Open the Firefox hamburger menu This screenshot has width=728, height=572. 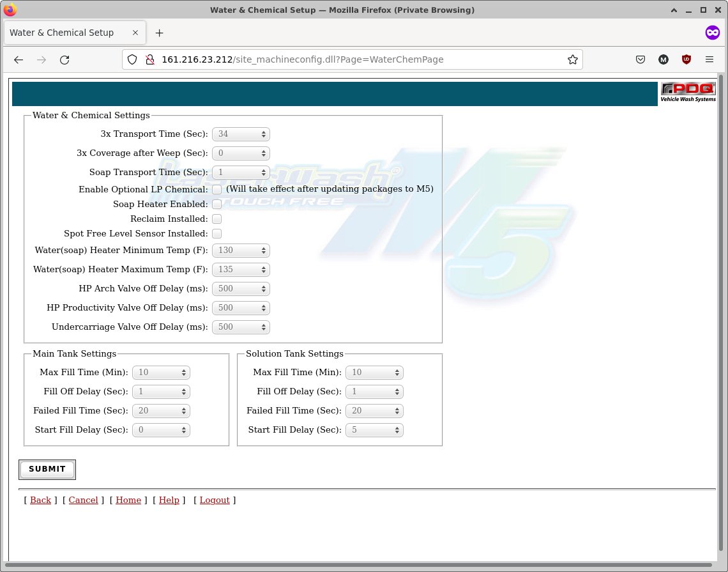709,59
